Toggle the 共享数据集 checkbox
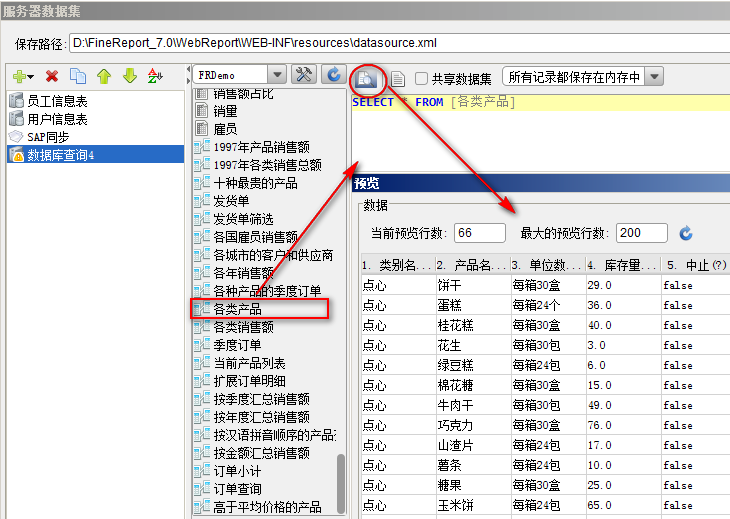The width and height of the screenshot is (730, 519). tap(421, 78)
